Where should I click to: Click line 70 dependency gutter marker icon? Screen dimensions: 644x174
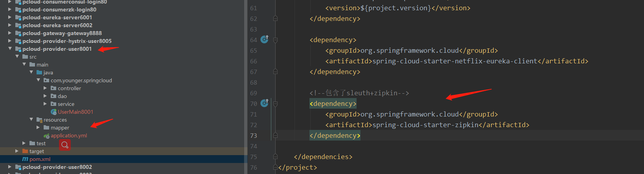click(265, 103)
